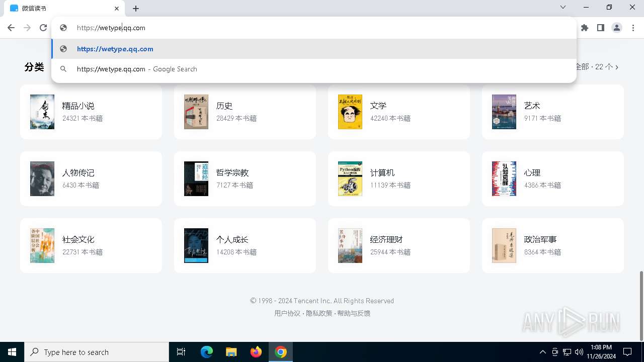The image size is (644, 362).
Task: Click the 精品小说 category title
Action: pos(78,106)
